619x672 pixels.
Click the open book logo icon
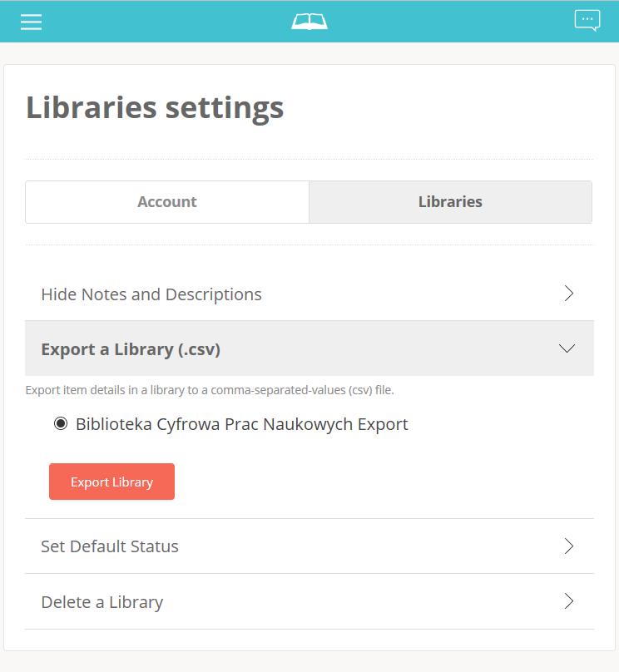(309, 22)
